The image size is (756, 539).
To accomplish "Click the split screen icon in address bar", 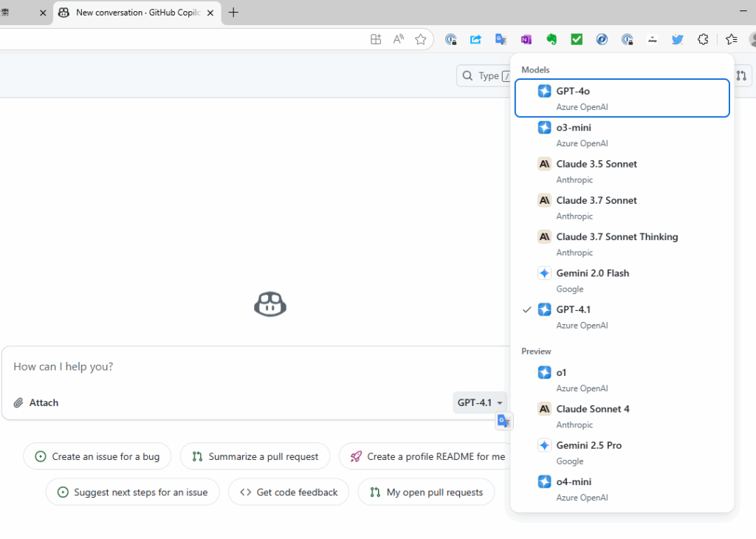I will [376, 40].
